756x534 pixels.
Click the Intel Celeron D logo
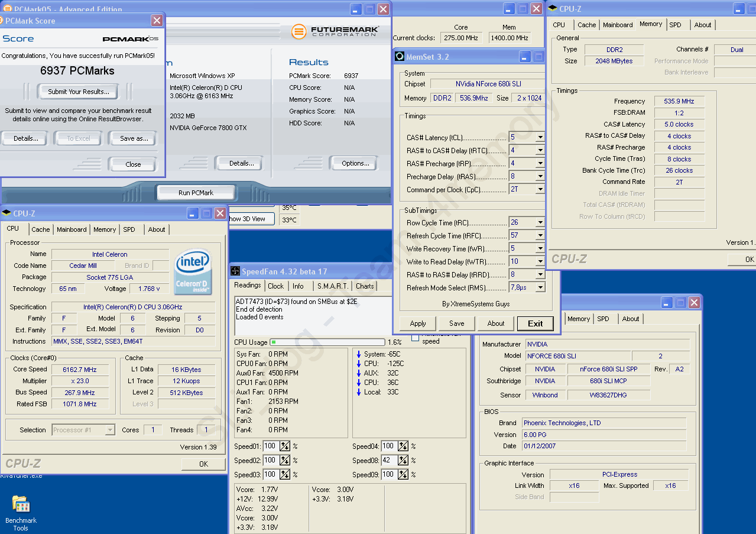click(x=193, y=272)
